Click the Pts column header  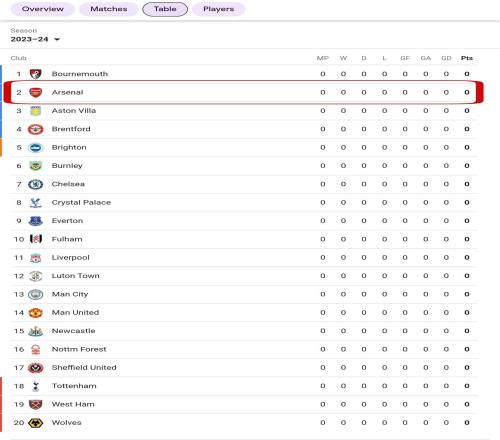(x=467, y=58)
